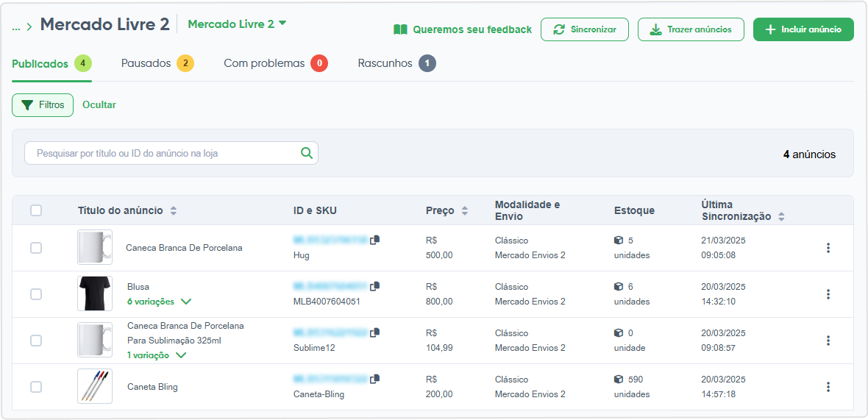868x420 pixels.
Task: Open the three-dot menu for Sublime12 row
Action: pyautogui.click(x=828, y=341)
